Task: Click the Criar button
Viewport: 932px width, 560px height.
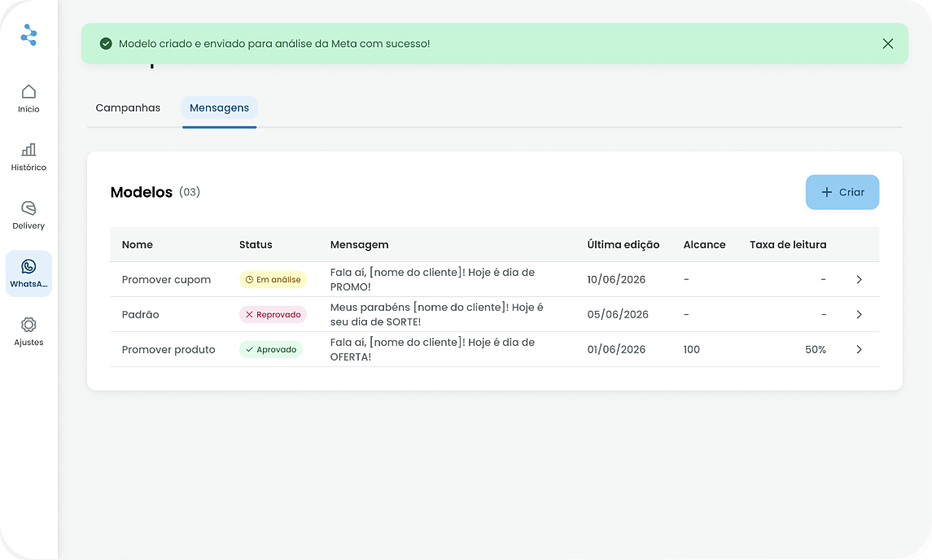Action: (842, 192)
